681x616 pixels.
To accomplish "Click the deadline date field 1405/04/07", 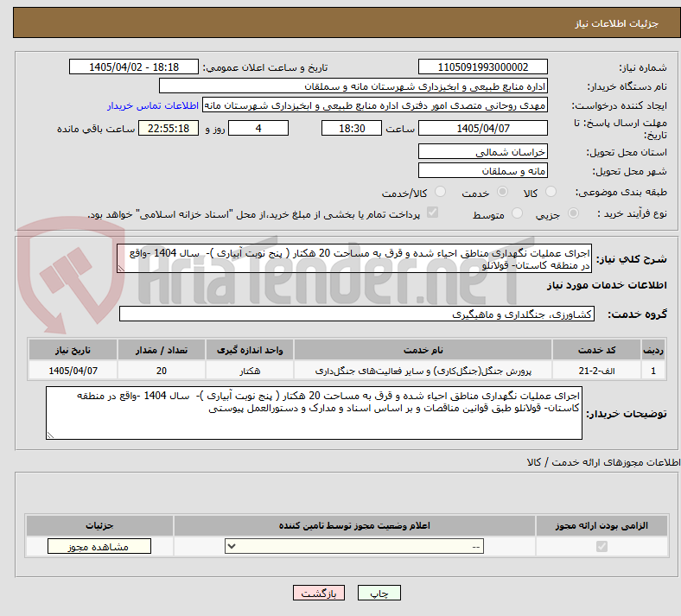I will (482, 128).
